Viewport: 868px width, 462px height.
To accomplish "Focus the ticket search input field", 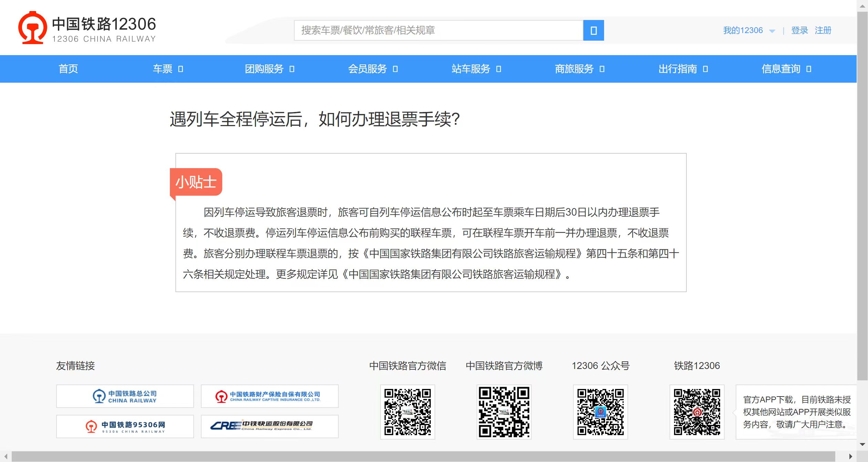I will [x=438, y=30].
